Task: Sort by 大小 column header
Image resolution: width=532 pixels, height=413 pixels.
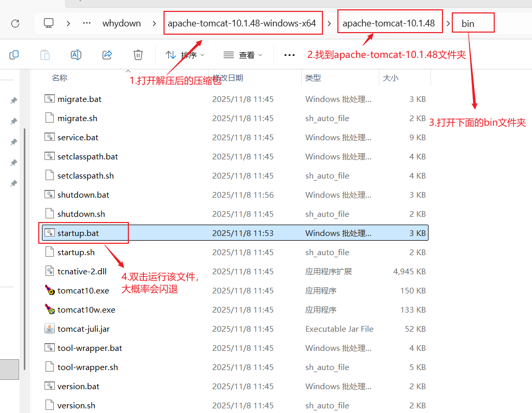Action: point(391,78)
